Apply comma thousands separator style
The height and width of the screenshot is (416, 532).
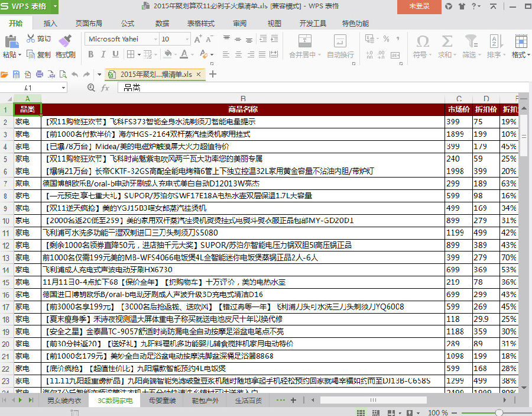pyautogui.click(x=398, y=38)
